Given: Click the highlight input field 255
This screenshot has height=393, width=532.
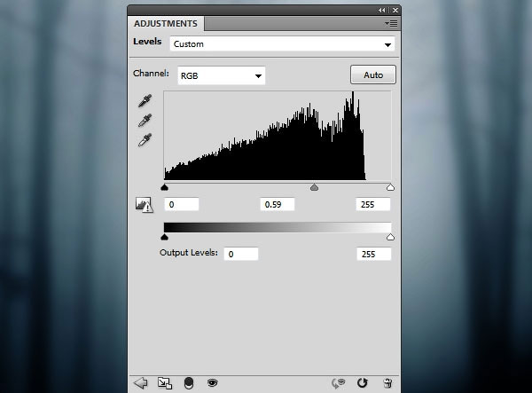Looking at the screenshot, I should pyautogui.click(x=373, y=204).
